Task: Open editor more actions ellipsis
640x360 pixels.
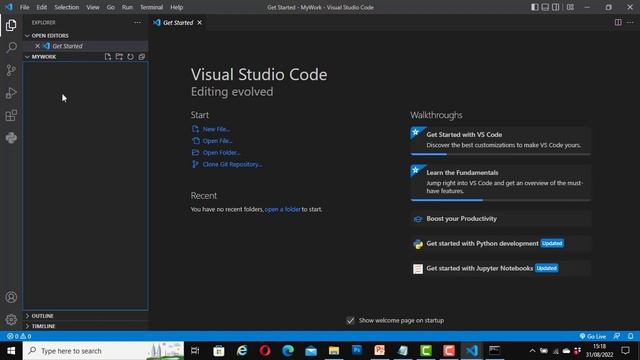Action: point(630,22)
